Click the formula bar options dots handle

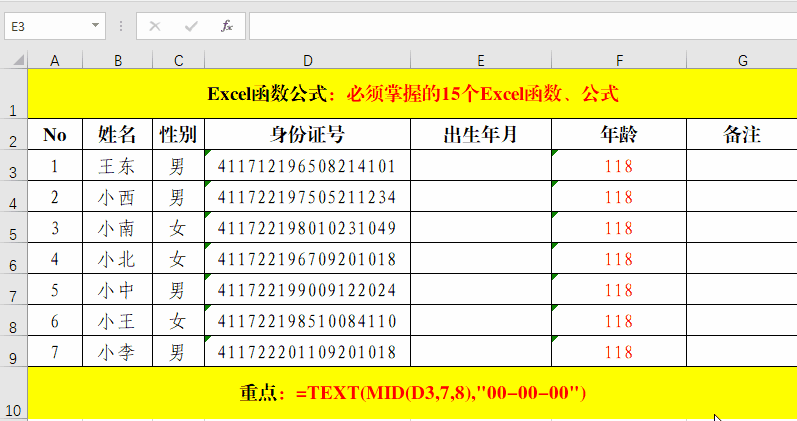pyautogui.click(x=121, y=26)
